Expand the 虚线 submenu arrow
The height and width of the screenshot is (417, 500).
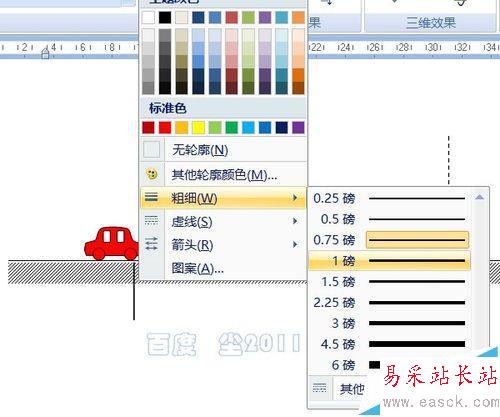[295, 221]
